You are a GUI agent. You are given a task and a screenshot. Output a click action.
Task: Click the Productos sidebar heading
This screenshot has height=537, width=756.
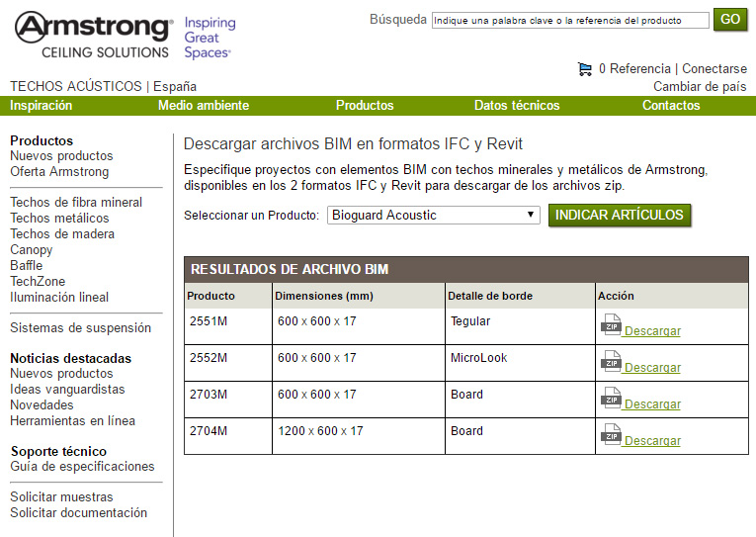[42, 140]
